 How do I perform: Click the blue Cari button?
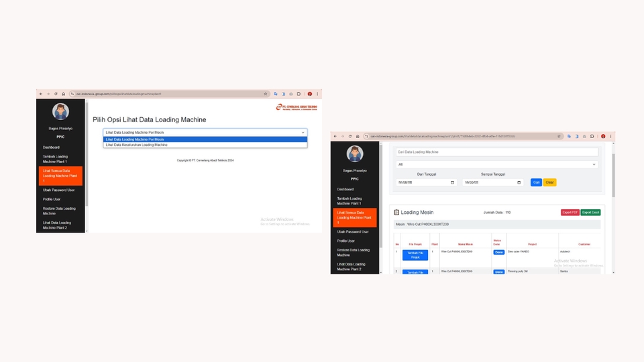(x=536, y=182)
